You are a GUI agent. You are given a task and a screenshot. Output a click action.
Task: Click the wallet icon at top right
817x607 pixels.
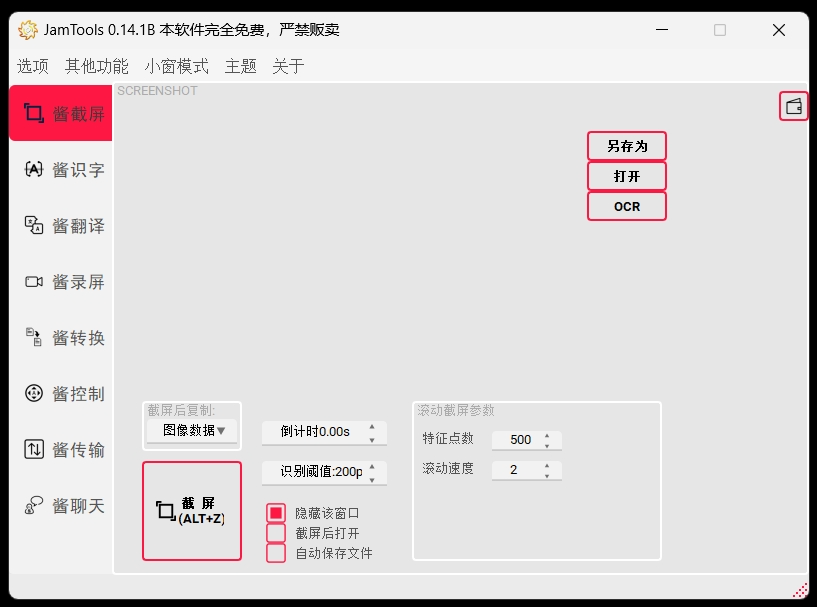[x=794, y=106]
